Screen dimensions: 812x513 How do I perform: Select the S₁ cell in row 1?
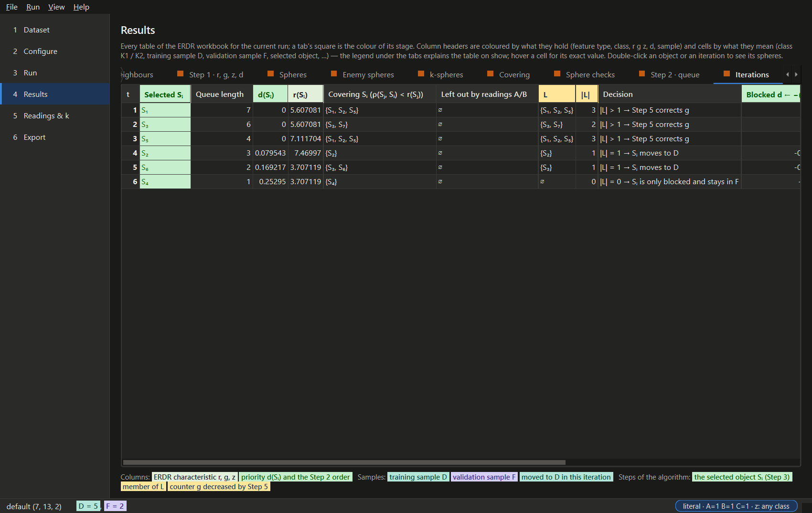click(165, 110)
